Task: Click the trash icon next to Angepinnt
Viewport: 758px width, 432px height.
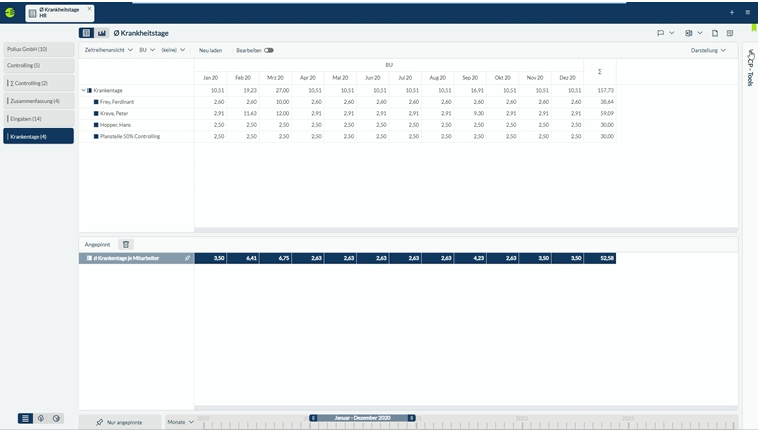Action: tap(125, 244)
